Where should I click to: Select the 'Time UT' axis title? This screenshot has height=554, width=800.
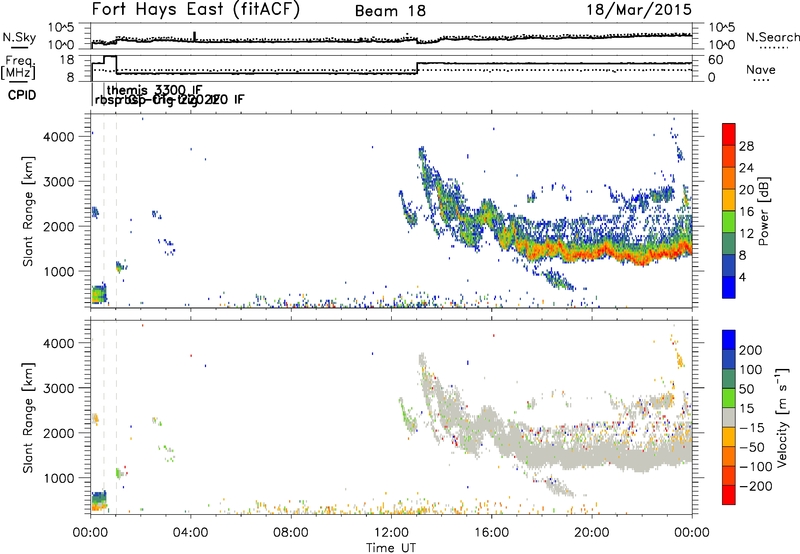391,547
